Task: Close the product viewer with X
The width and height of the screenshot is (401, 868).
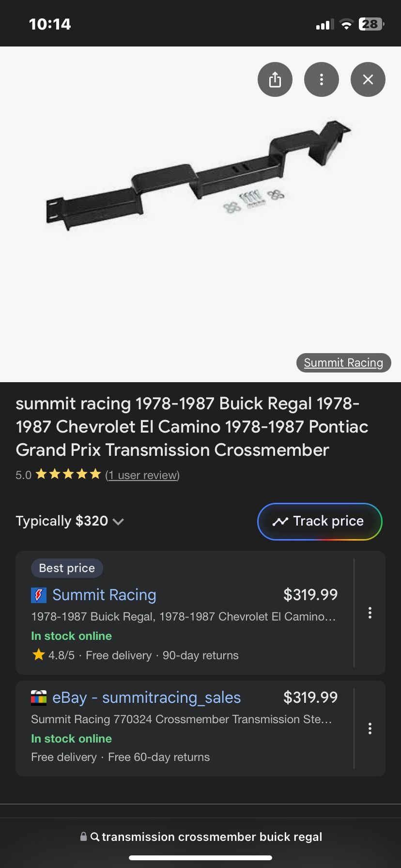Action: click(368, 79)
